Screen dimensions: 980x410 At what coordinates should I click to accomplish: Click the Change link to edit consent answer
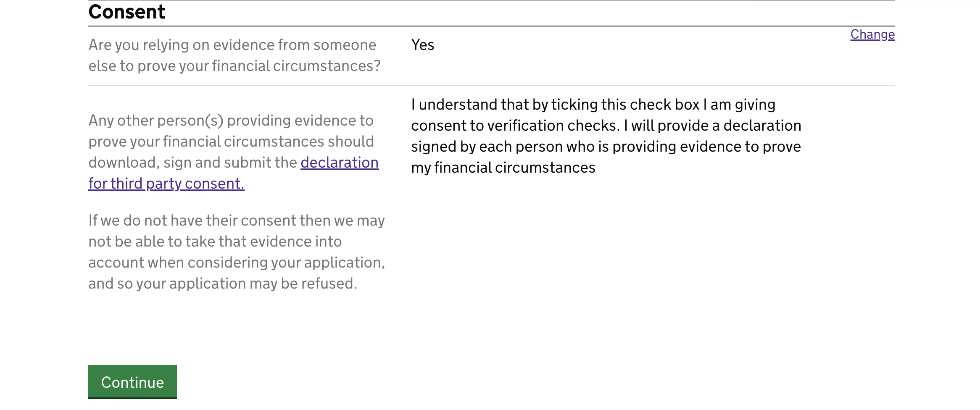[872, 34]
